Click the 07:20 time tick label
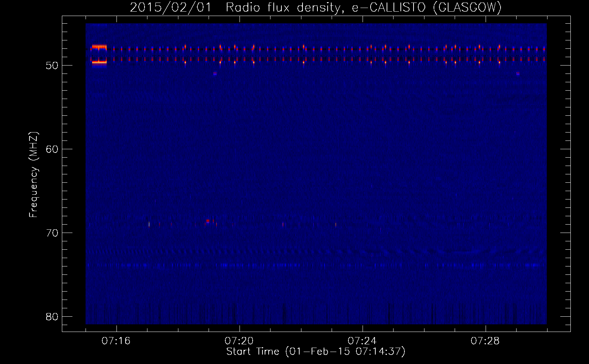Image resolution: width=589 pixels, height=364 pixels. 239,341
